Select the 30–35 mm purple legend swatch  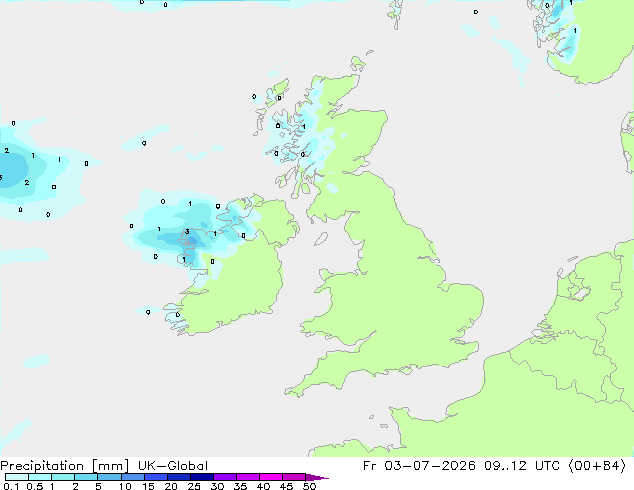pyautogui.click(x=225, y=477)
